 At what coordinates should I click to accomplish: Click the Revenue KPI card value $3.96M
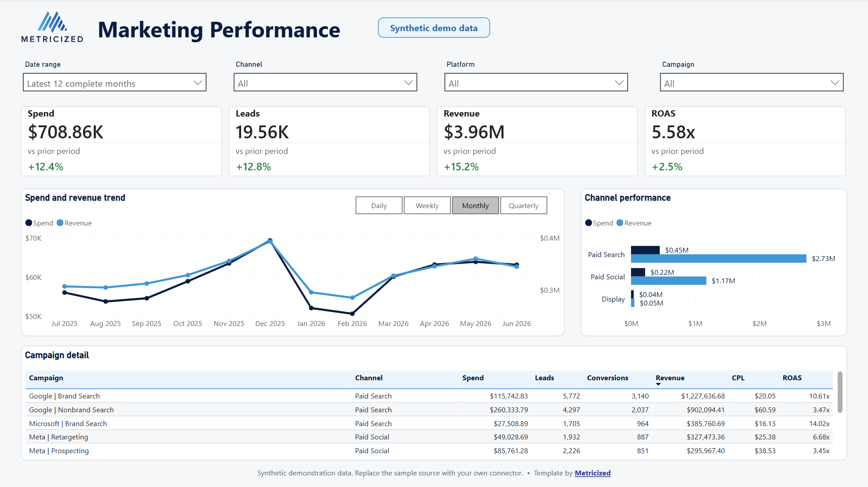(474, 132)
